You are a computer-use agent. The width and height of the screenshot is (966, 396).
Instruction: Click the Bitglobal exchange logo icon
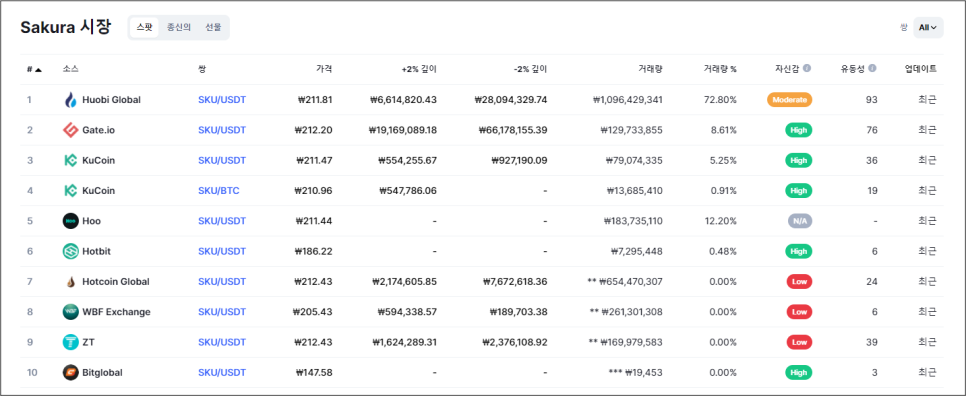pyautogui.click(x=71, y=373)
